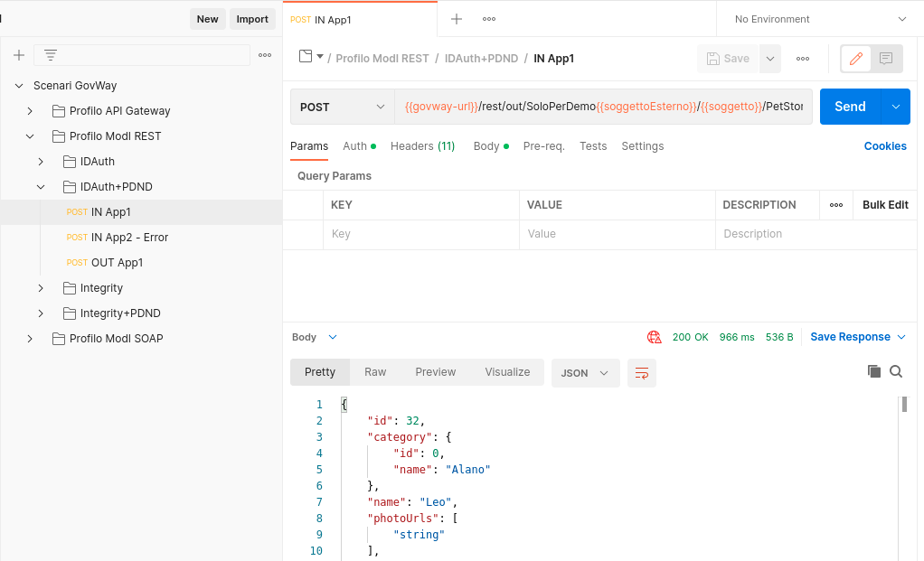Expand the IDAuth folder chevron
Image resolution: width=924 pixels, height=561 pixels.
pyautogui.click(x=41, y=162)
